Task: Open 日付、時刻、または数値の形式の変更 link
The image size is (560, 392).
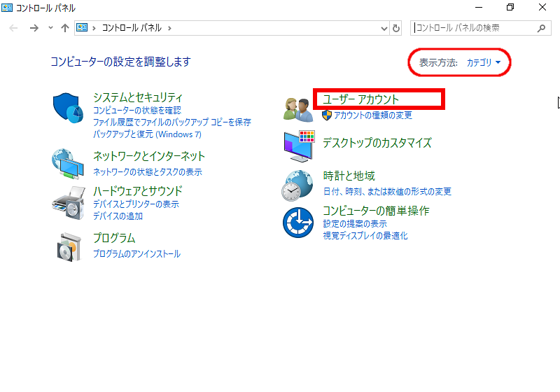Action: (387, 192)
